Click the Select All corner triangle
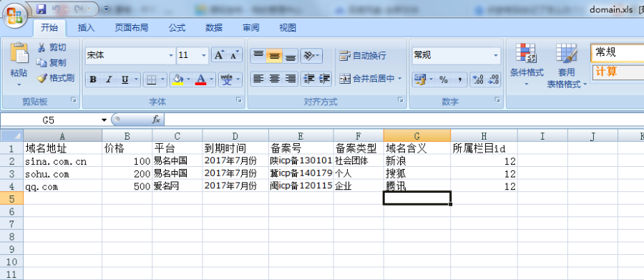The image size is (644, 280). tap(12, 135)
